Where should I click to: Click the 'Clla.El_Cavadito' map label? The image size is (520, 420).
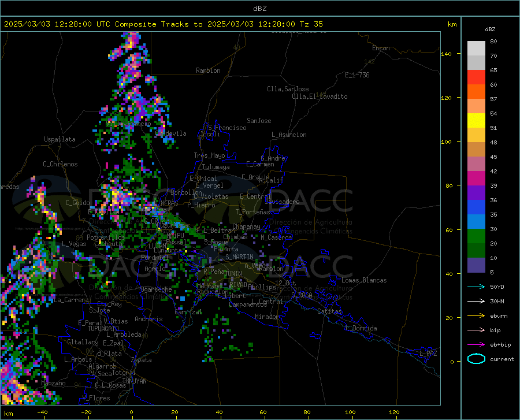pos(320,96)
